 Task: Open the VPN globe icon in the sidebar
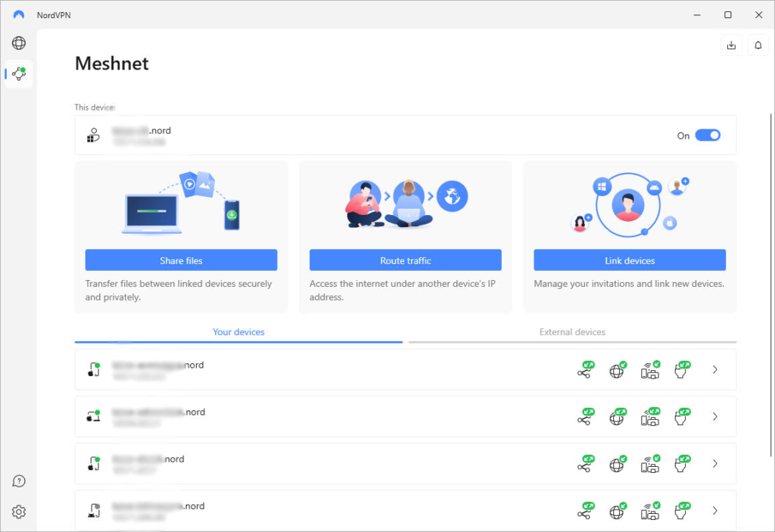(x=18, y=43)
